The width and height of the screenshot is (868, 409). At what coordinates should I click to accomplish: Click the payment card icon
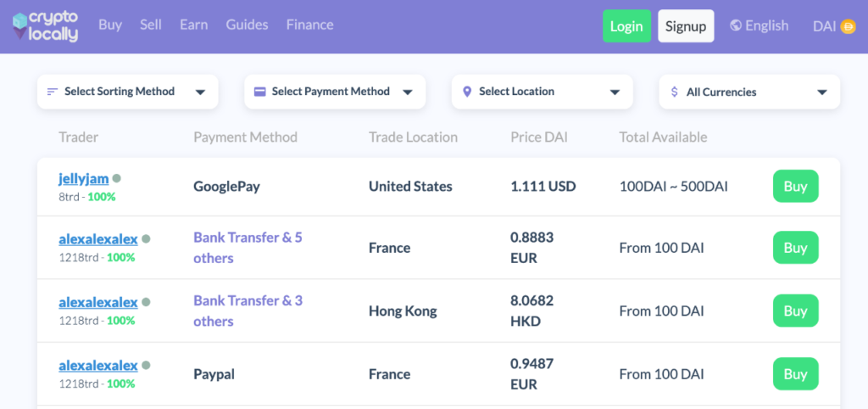[260, 92]
